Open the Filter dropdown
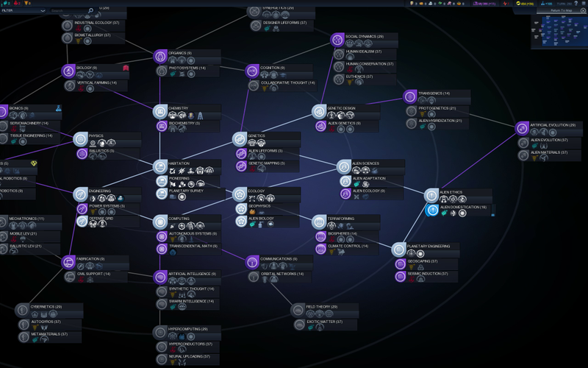The width and height of the screenshot is (588, 368). [x=24, y=11]
